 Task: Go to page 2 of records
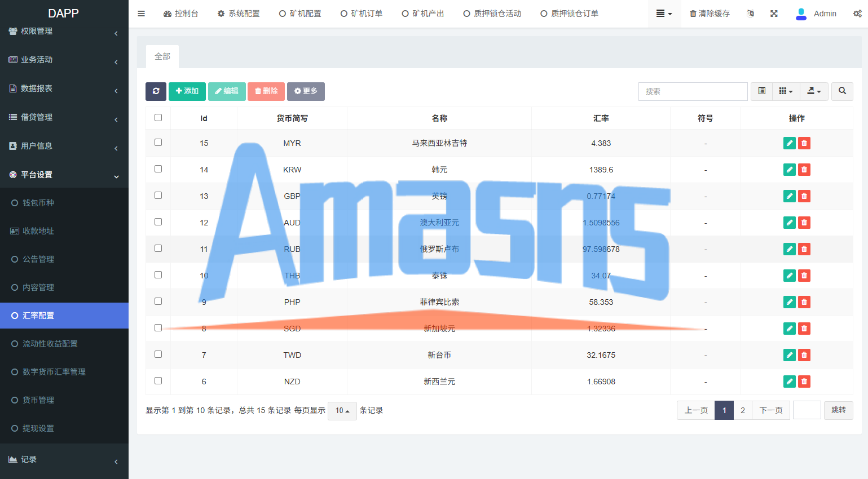tap(743, 410)
